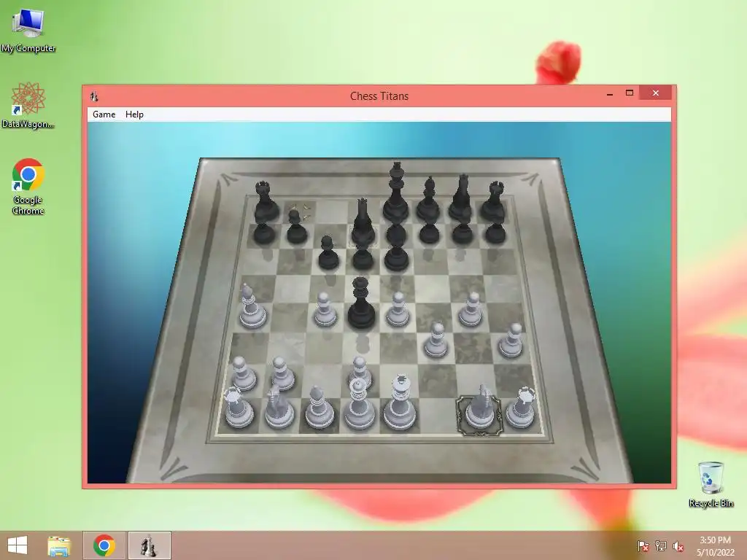
Task: Click the muted volume tray icon
Action: tap(678, 546)
